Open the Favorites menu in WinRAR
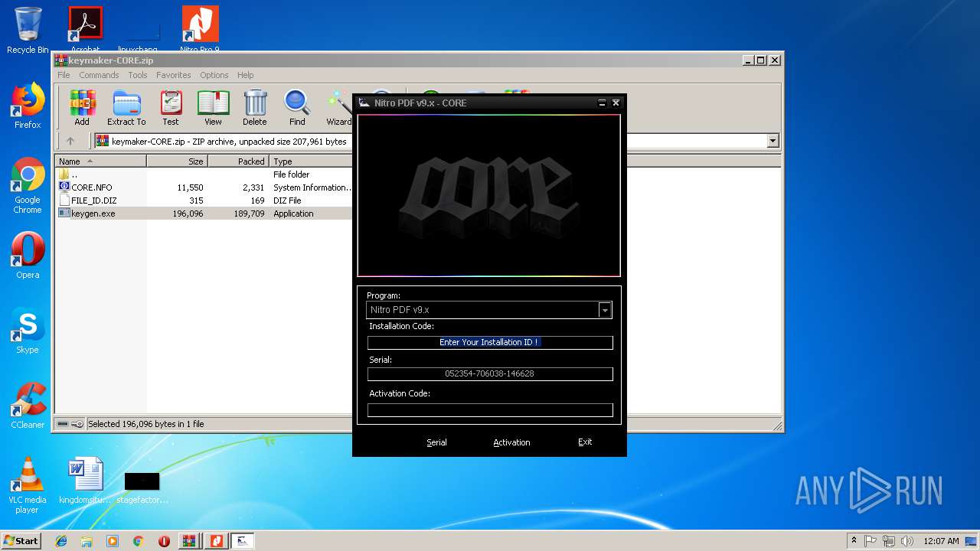 [174, 75]
